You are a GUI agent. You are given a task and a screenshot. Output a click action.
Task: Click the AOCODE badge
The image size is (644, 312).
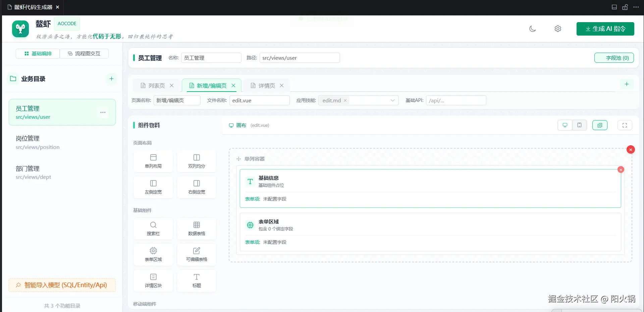67,23
